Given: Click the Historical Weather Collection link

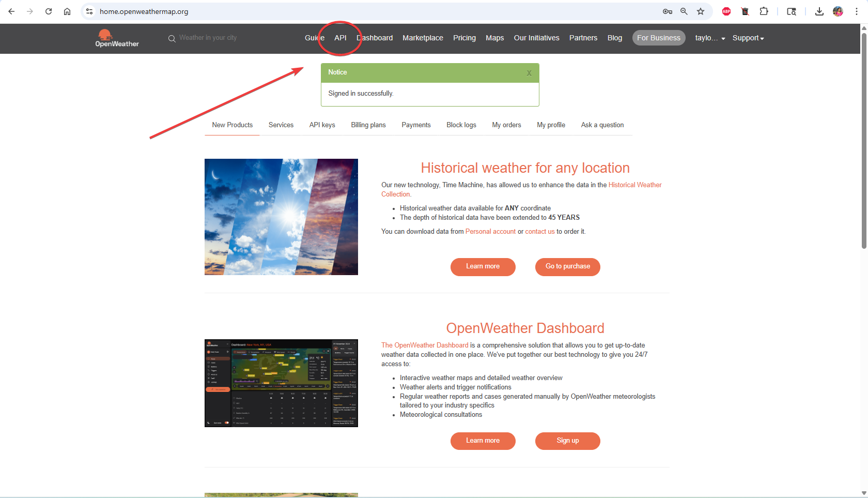Looking at the screenshot, I should click(635, 185).
